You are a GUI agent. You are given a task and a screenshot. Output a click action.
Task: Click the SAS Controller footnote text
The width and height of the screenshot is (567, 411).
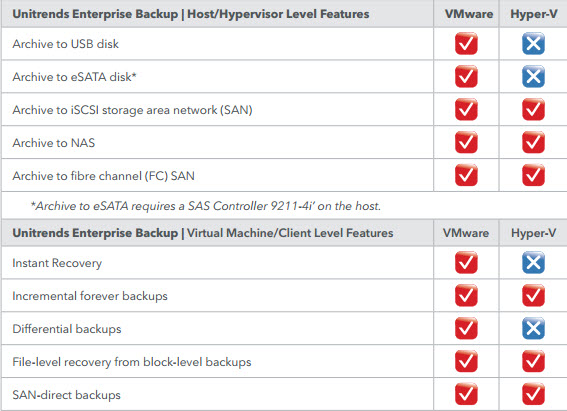pos(206,206)
